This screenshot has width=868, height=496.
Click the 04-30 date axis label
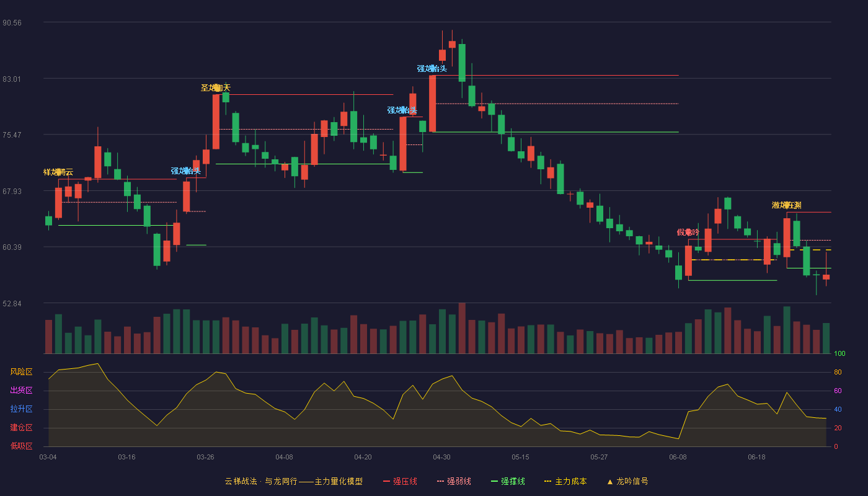click(x=441, y=457)
